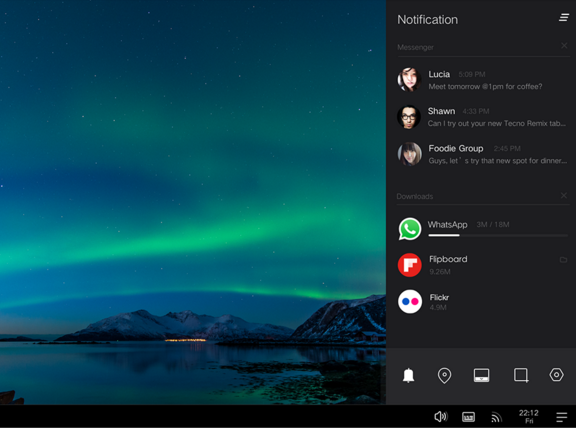The width and height of the screenshot is (576, 428).
Task: Open Shawn's message notification
Action: [483, 117]
